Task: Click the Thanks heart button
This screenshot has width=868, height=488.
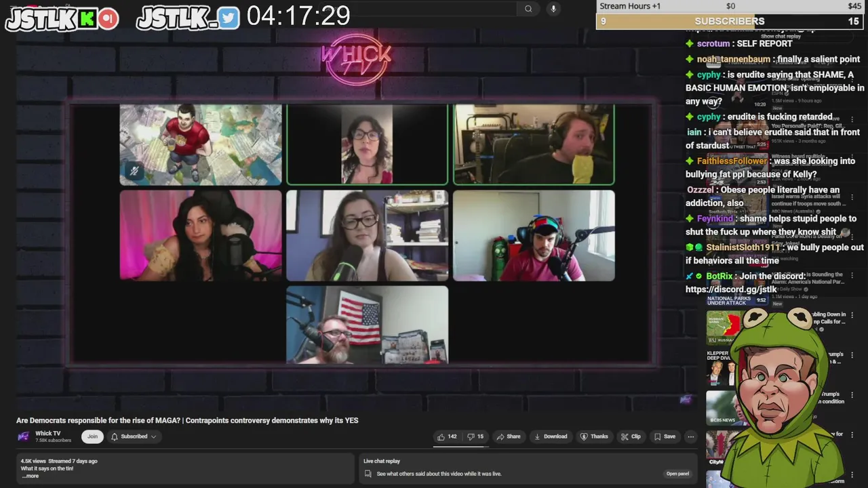Action: point(594,436)
